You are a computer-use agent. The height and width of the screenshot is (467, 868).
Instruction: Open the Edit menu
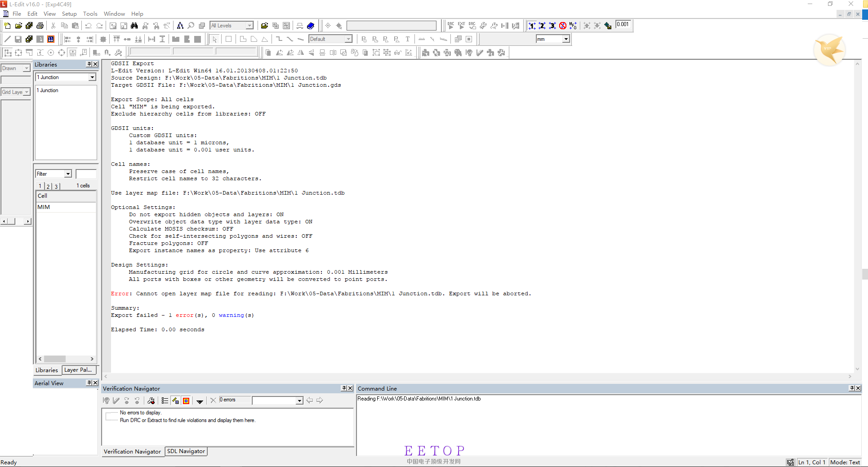coord(32,14)
